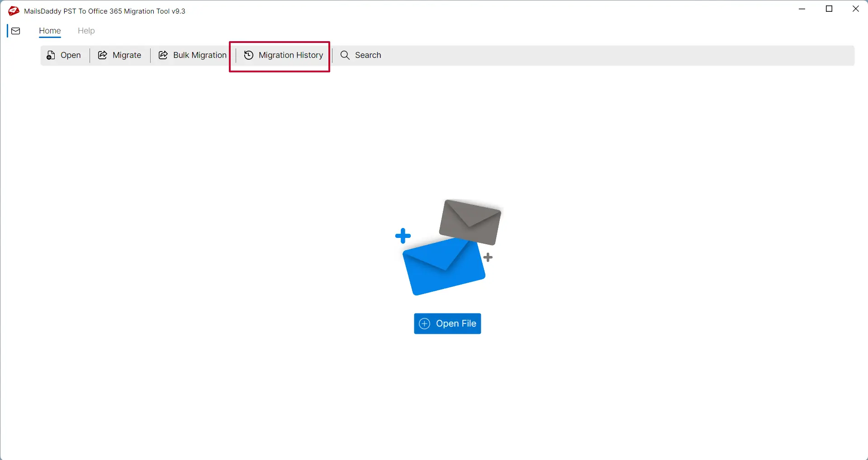The width and height of the screenshot is (868, 460).
Task: Maximize the application window
Action: point(829,9)
